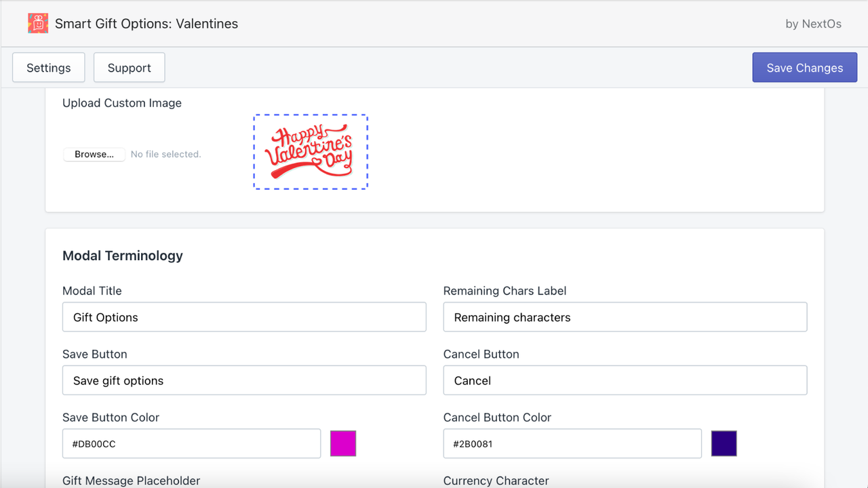868x488 pixels.
Task: Select the #DB00CC hex color input
Action: tap(191, 443)
